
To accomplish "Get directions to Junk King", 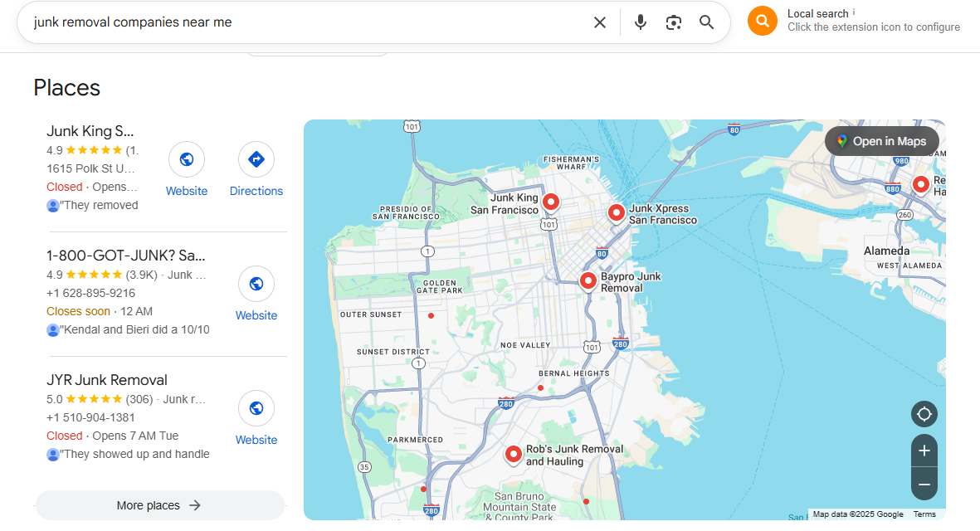I will point(256,159).
